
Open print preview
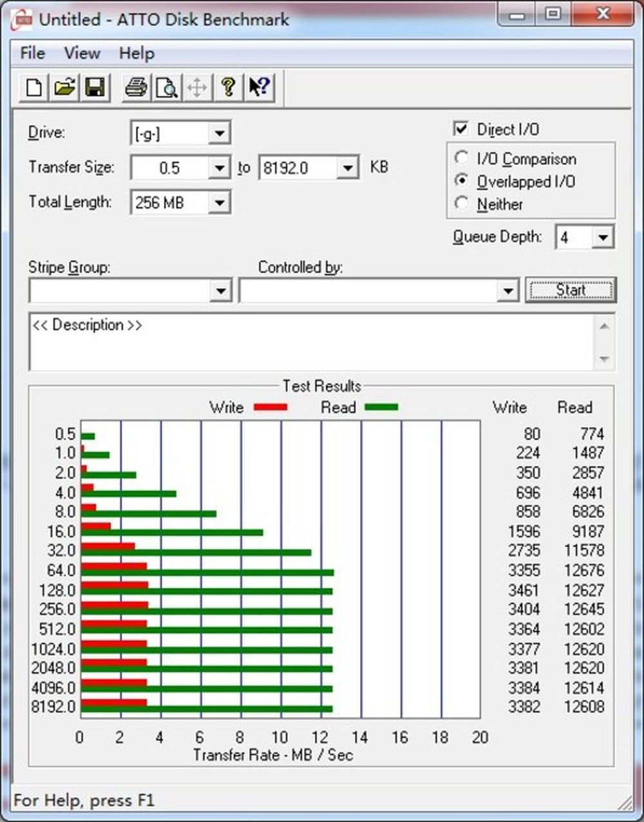[x=167, y=87]
